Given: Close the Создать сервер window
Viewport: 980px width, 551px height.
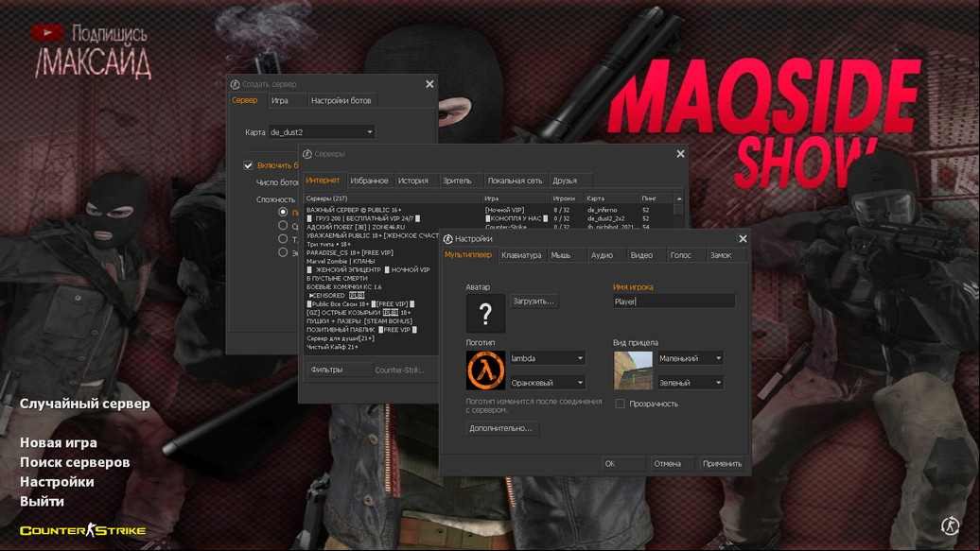Looking at the screenshot, I should [429, 84].
